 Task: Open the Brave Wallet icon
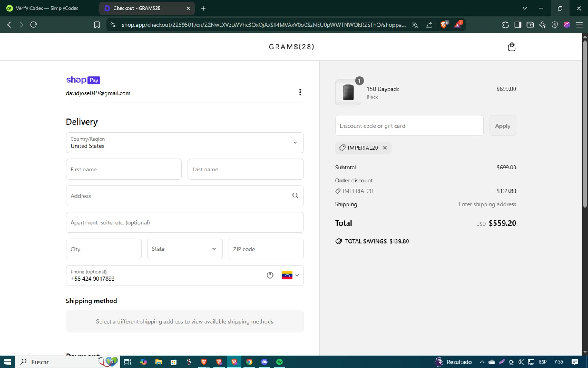point(530,25)
